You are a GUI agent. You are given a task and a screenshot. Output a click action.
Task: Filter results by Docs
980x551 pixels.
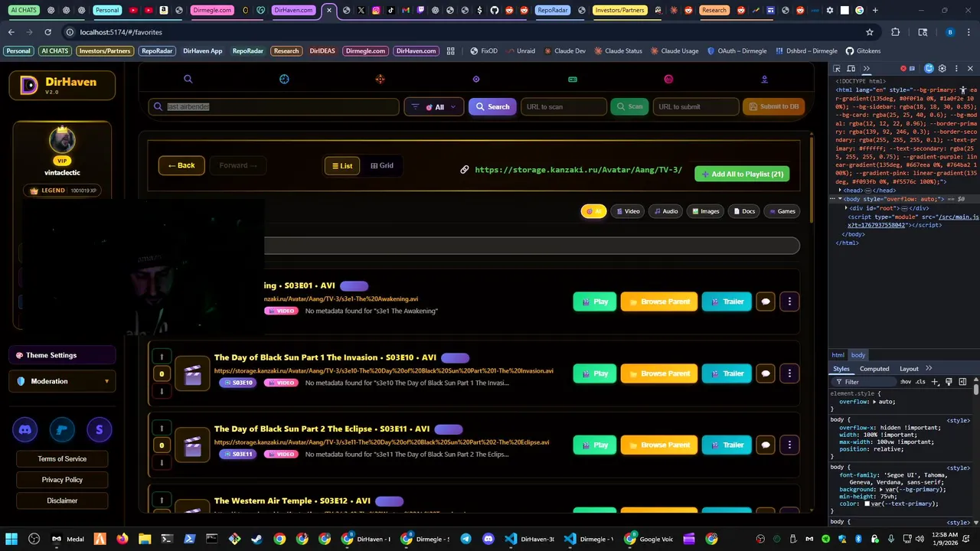[x=744, y=211]
